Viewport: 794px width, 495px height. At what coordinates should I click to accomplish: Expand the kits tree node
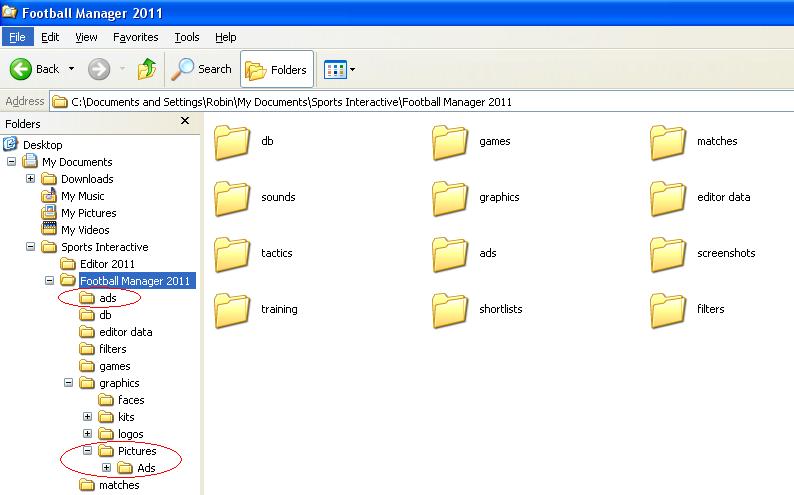point(88,417)
